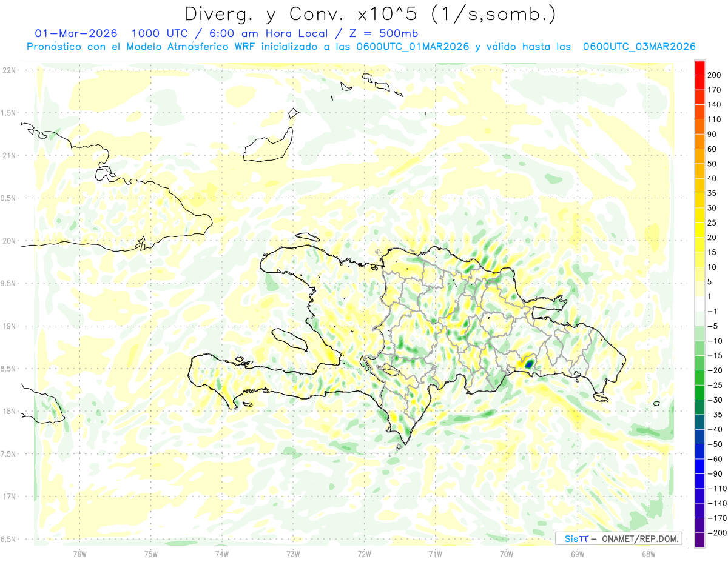The height and width of the screenshot is (562, 728).
Task: Click the '17N' latitude label
Action: pyautogui.click(x=8, y=497)
